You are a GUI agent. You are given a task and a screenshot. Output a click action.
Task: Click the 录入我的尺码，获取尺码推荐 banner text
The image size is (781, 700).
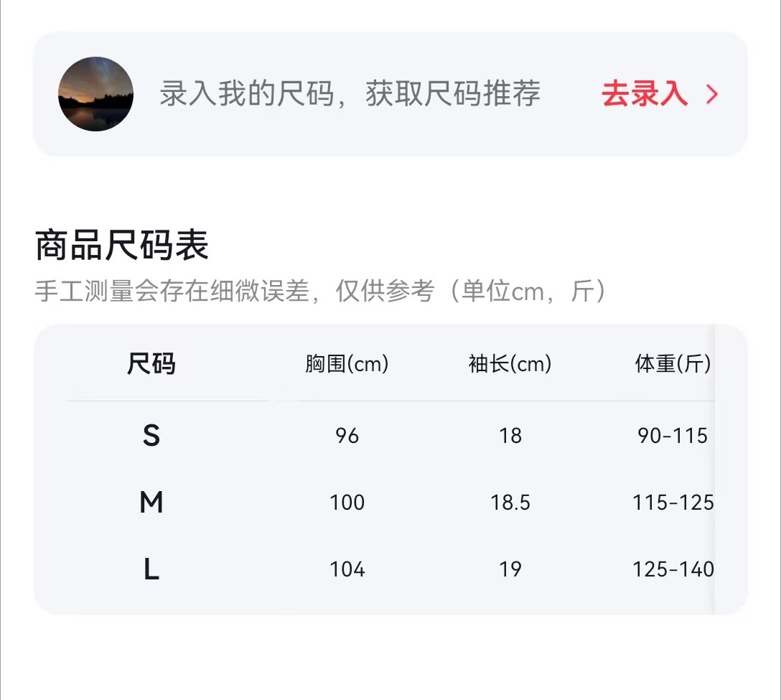[x=350, y=94]
